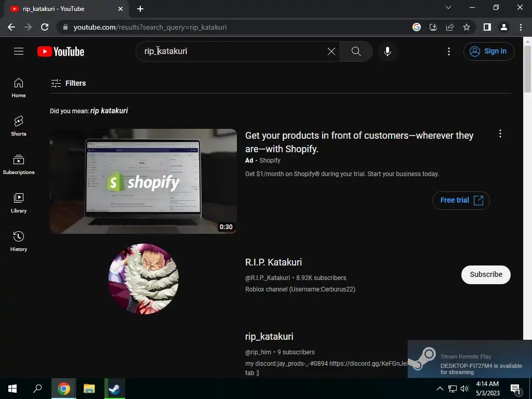The image size is (532, 399).
Task: Click the '@rip_him • 9 subscribers' text
Action: [x=280, y=352]
